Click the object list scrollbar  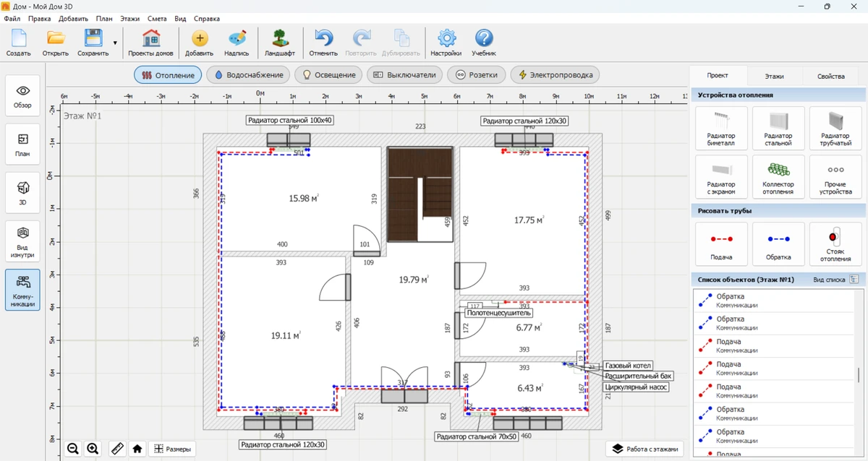coord(858,374)
